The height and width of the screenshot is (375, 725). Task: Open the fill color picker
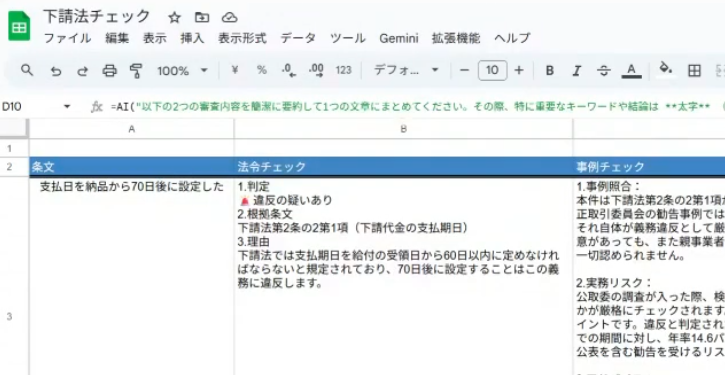pos(665,70)
